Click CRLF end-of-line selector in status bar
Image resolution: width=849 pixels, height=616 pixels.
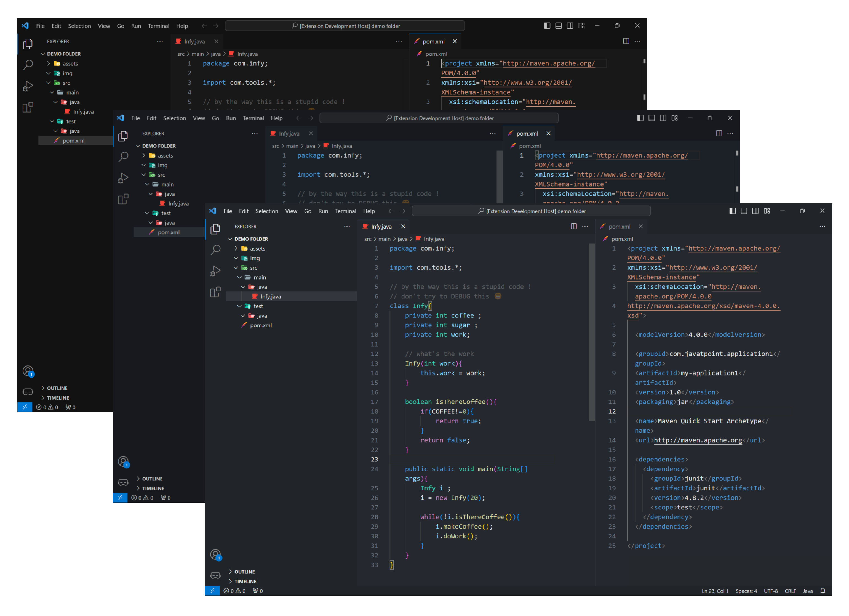pos(790,591)
